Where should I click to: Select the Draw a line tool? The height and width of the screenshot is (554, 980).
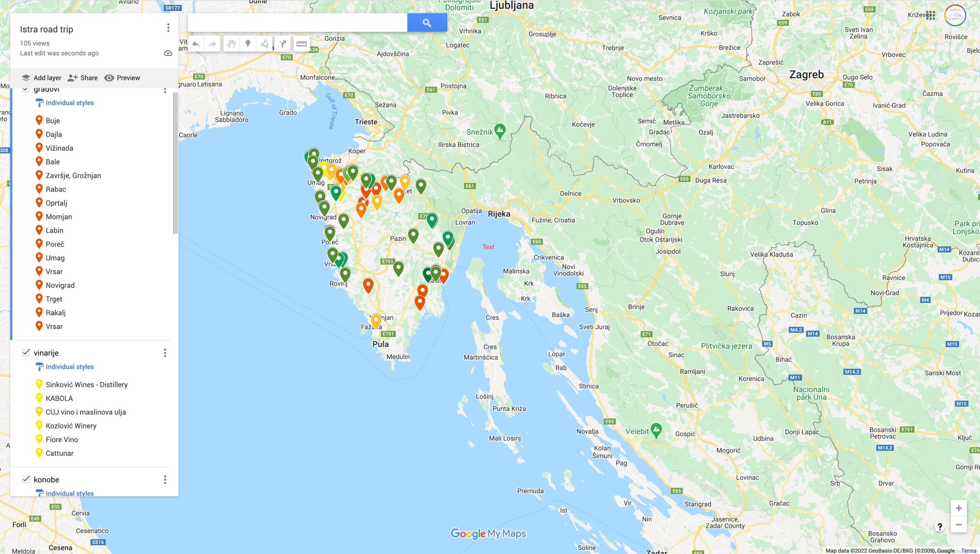(x=265, y=43)
